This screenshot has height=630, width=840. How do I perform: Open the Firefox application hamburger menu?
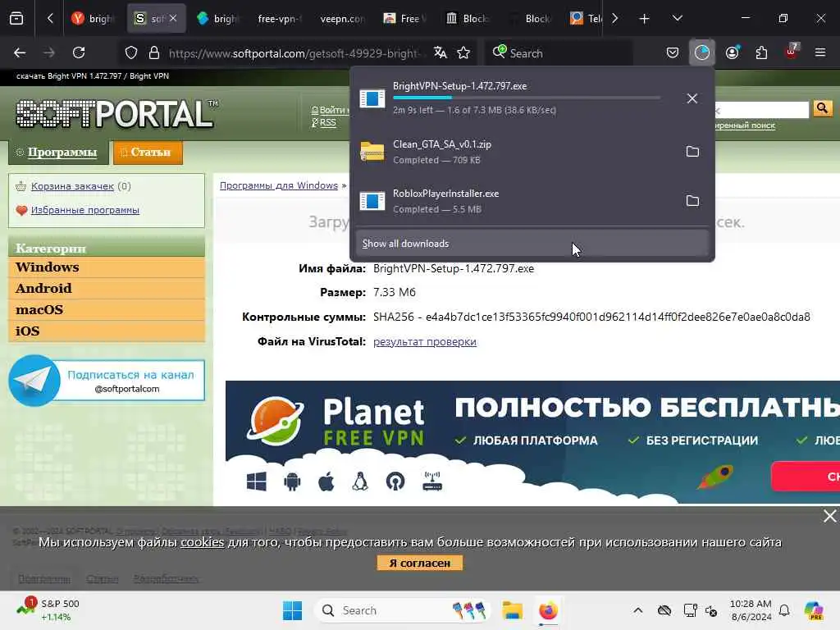(820, 52)
